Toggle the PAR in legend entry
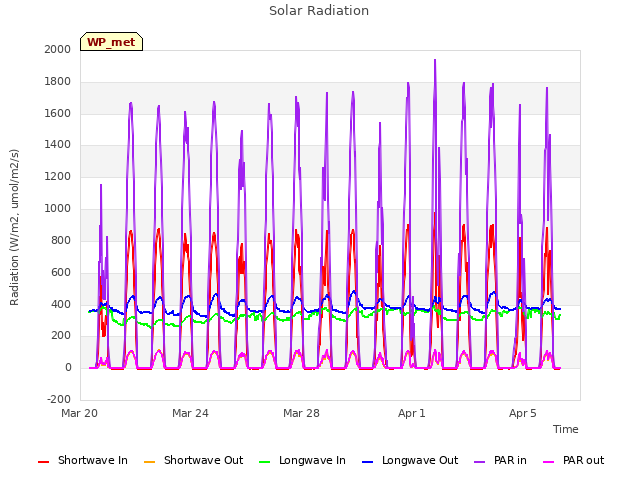 [500, 460]
